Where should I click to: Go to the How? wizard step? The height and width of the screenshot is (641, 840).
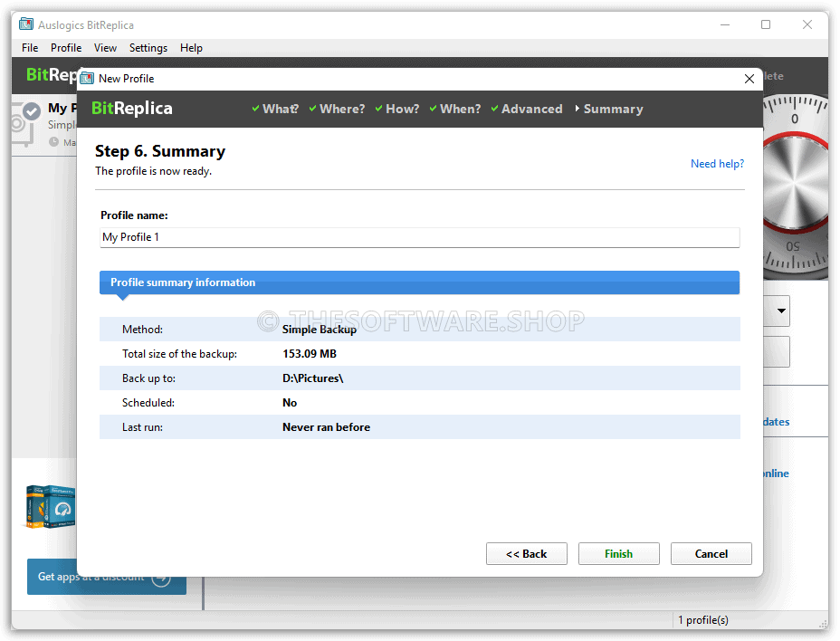point(397,109)
